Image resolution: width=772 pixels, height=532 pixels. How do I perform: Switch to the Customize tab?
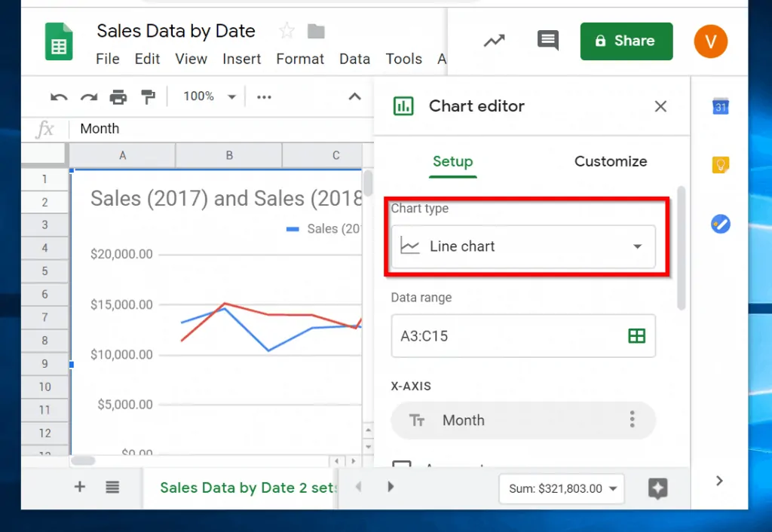click(610, 161)
